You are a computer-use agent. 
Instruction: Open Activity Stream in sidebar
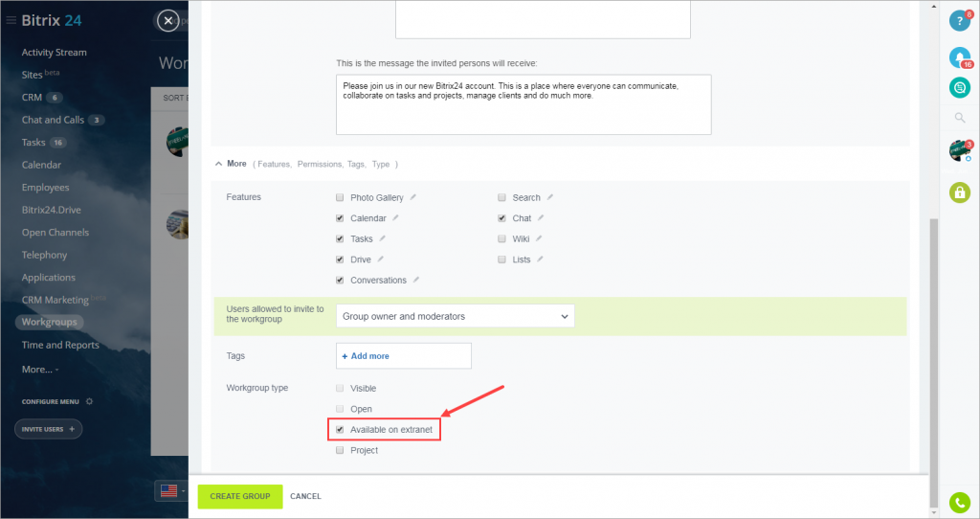pos(55,53)
